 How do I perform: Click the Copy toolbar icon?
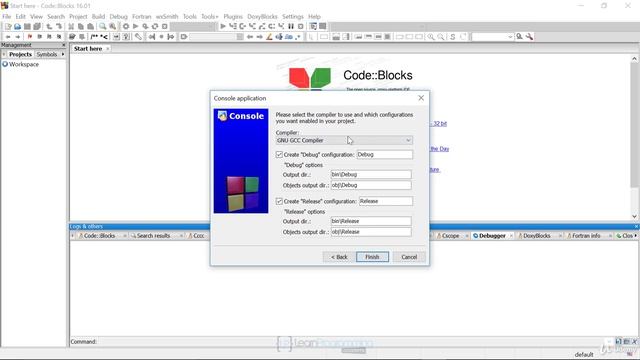tap(81, 27)
